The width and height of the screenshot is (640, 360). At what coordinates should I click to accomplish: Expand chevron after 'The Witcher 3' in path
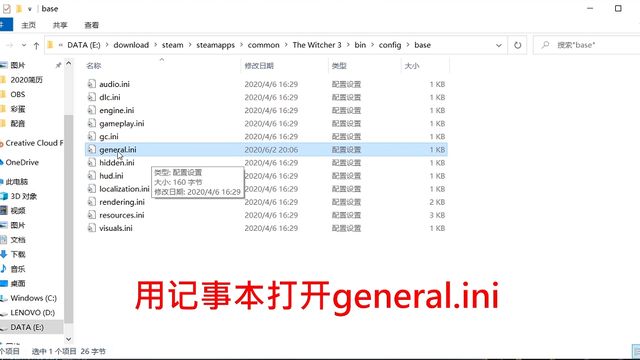point(348,45)
